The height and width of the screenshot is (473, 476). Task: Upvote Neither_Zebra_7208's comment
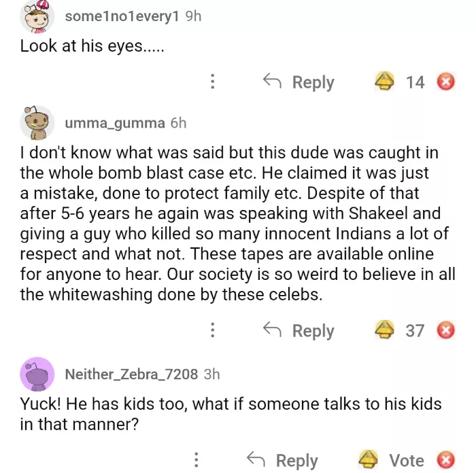tap(369, 460)
